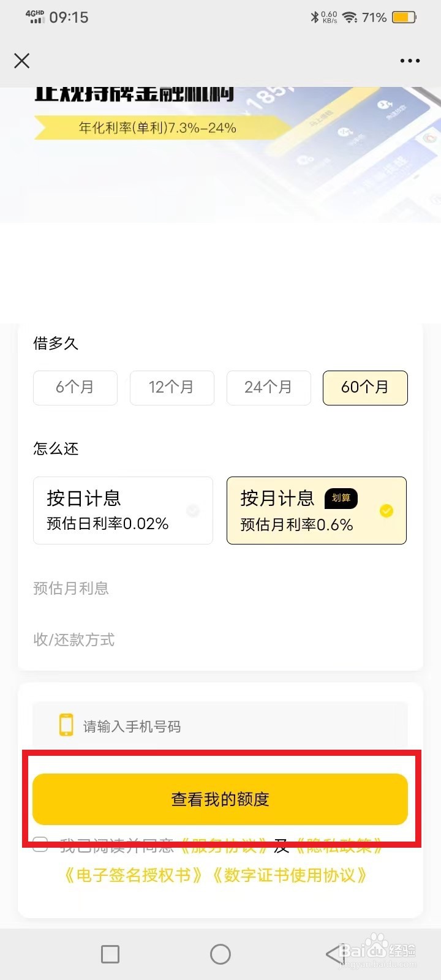The height and width of the screenshot is (980, 441).
Task: Check the agreement consent checkbox
Action: (40, 845)
